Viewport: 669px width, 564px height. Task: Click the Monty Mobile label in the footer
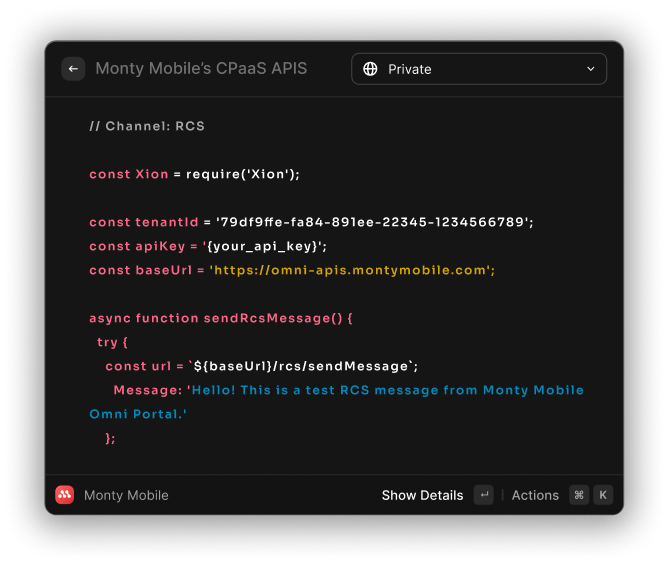[126, 495]
